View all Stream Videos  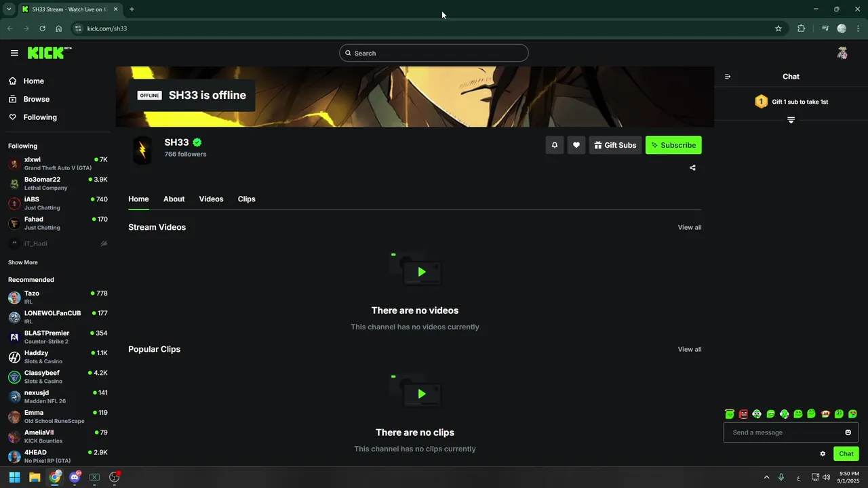(690, 227)
